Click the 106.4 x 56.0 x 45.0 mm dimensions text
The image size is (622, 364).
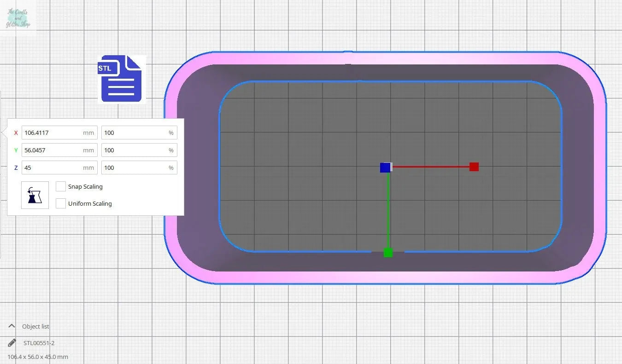[38, 357]
